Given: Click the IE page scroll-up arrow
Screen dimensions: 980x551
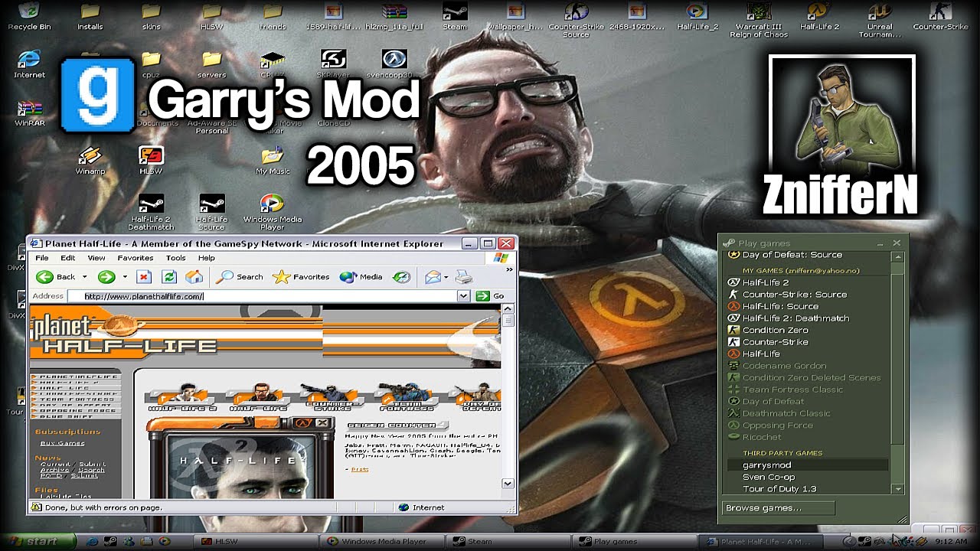Looking at the screenshot, I should 508,309.
